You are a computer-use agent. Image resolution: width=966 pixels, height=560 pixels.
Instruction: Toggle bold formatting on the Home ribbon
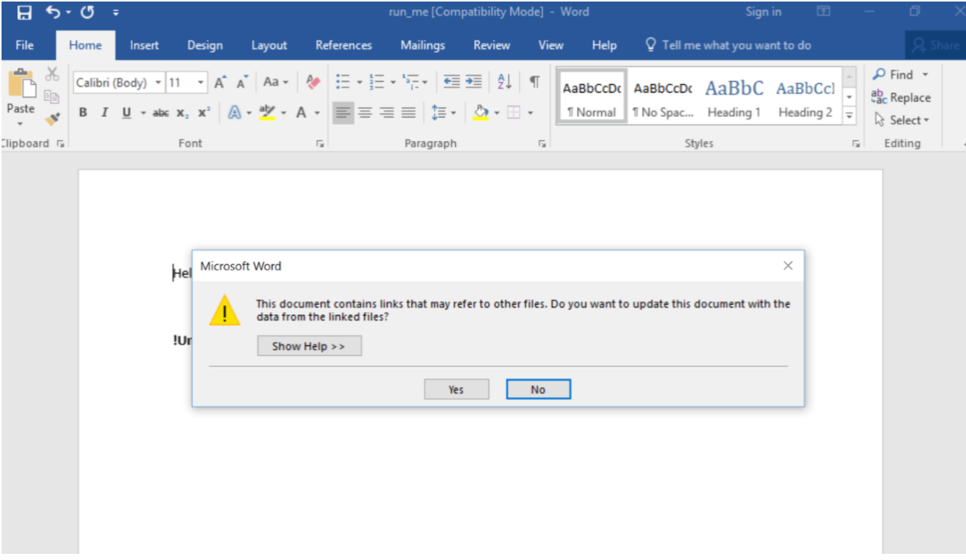tap(82, 112)
